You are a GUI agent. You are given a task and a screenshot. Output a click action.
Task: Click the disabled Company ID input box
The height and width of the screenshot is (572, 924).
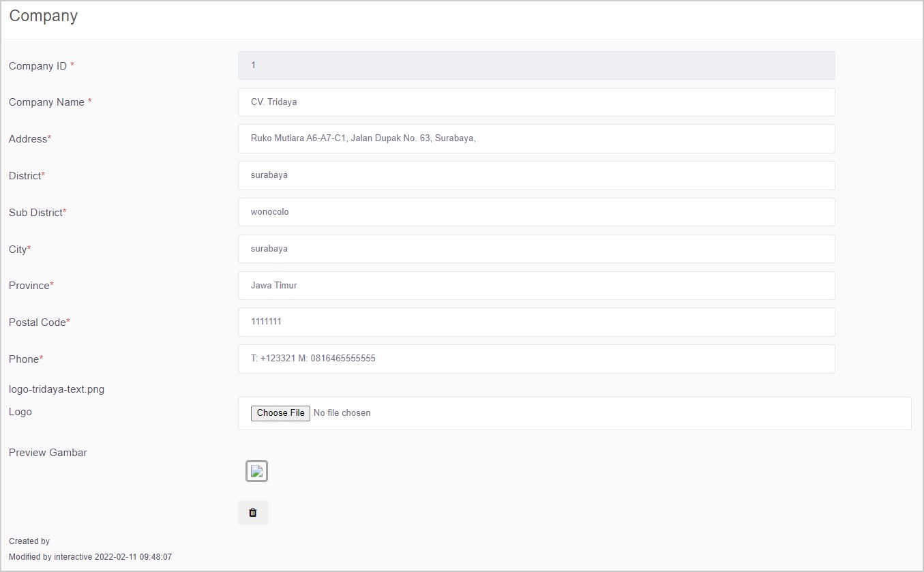point(536,65)
